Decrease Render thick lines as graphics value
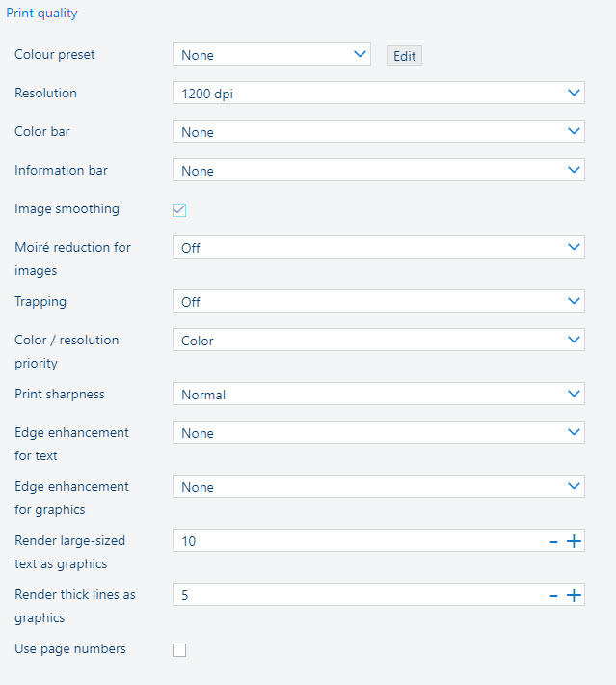616x685 pixels. 553,595
